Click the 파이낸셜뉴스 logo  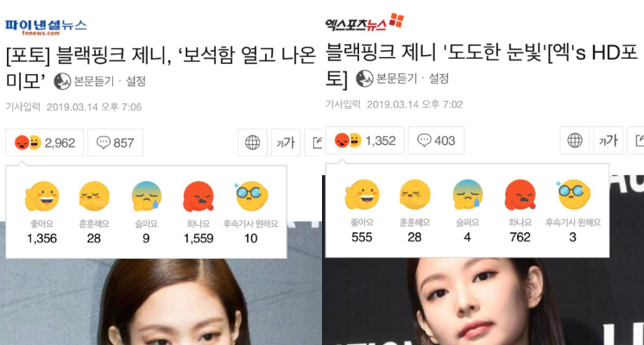pos(46,27)
